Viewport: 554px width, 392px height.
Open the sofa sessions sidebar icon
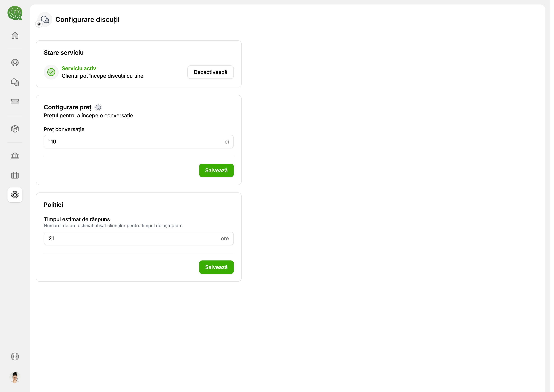click(x=15, y=101)
